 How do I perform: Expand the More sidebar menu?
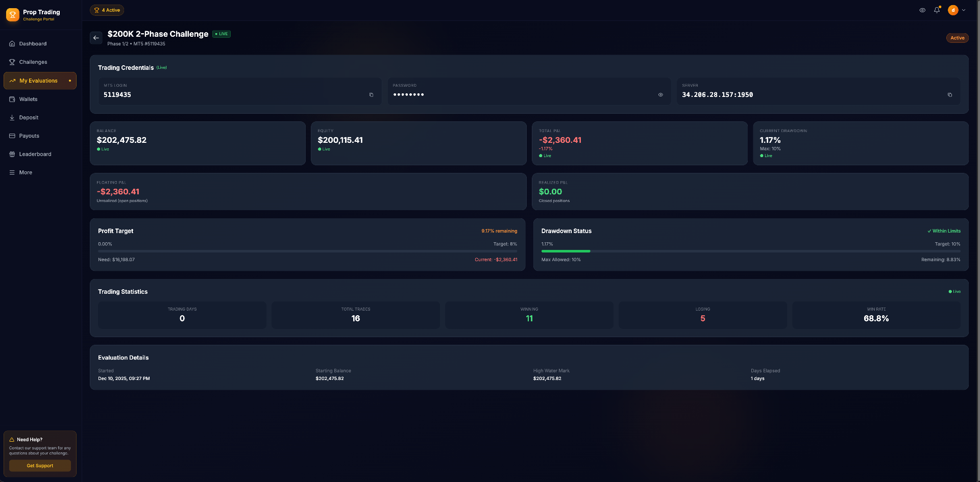[26, 172]
